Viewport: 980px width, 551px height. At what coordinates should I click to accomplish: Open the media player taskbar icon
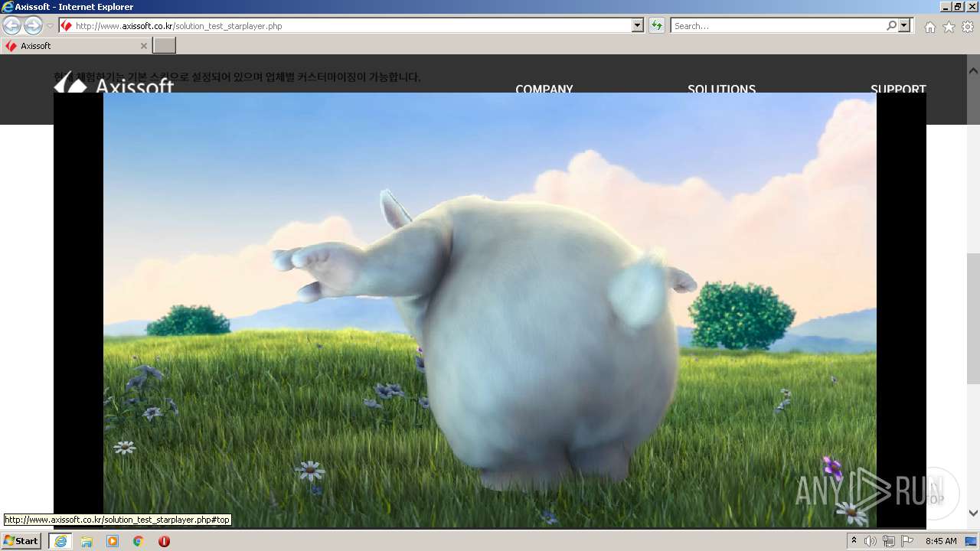pyautogui.click(x=113, y=541)
